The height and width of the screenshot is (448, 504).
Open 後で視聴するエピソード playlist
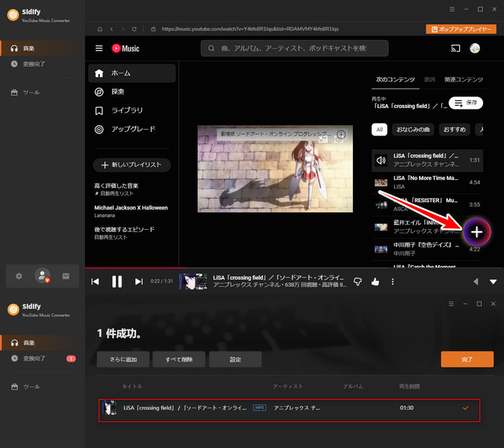tap(124, 233)
